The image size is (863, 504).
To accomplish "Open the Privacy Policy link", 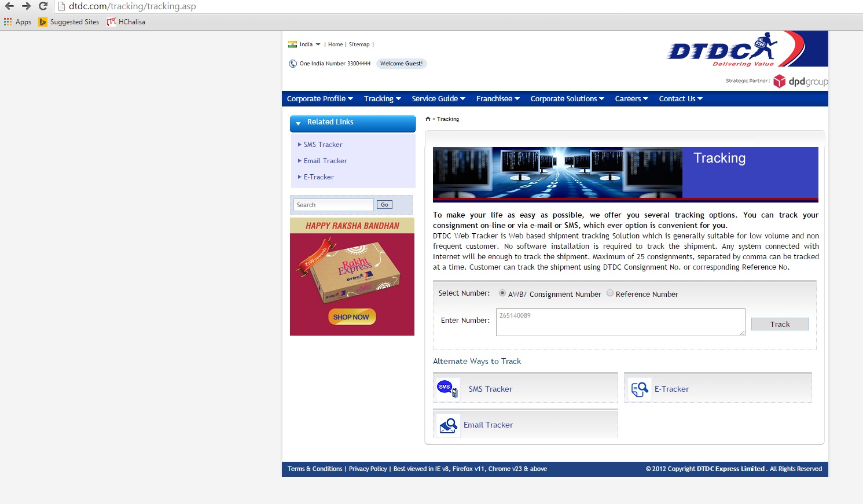I will pyautogui.click(x=368, y=469).
